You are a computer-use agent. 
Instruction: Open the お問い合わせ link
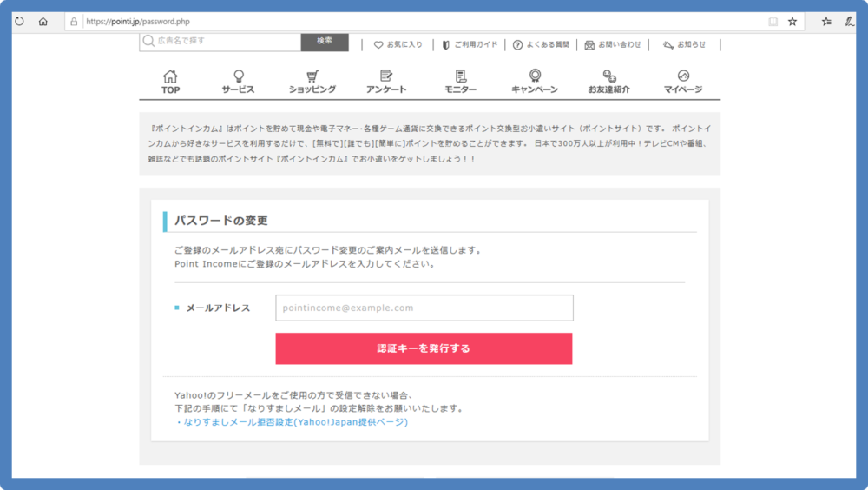click(x=620, y=45)
